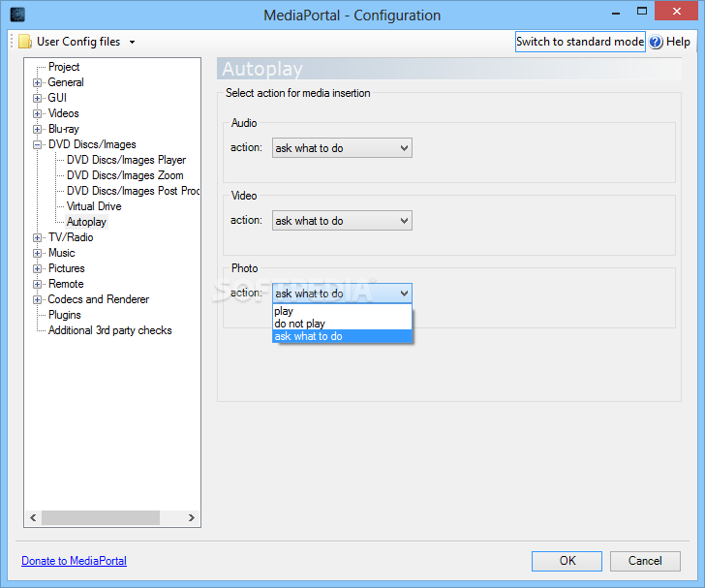
Task: Collapse the DVD Discs/Images tree node
Action: [x=38, y=145]
